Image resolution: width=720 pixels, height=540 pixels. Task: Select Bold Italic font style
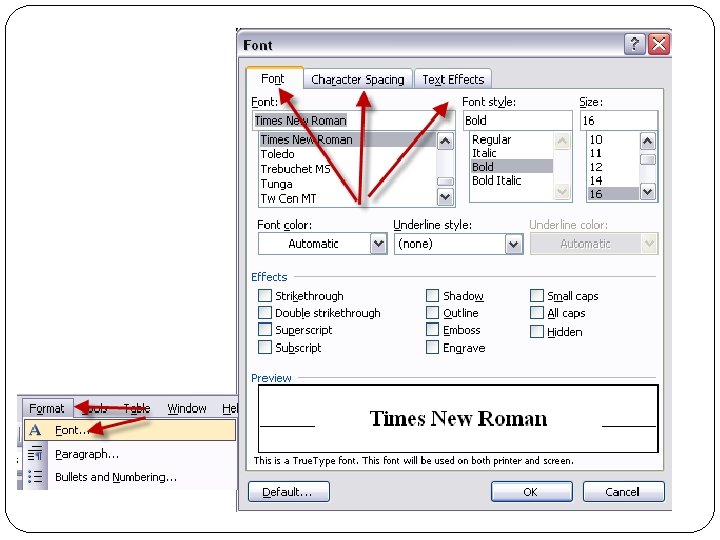click(x=496, y=180)
